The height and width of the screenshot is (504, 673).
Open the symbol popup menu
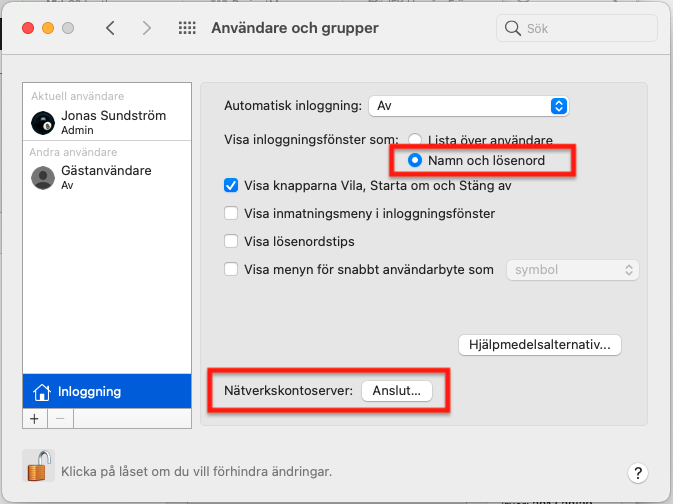[x=573, y=270]
